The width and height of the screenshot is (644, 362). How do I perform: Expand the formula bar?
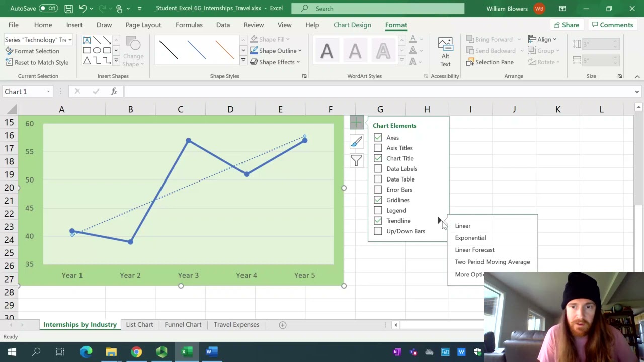pos(637,92)
